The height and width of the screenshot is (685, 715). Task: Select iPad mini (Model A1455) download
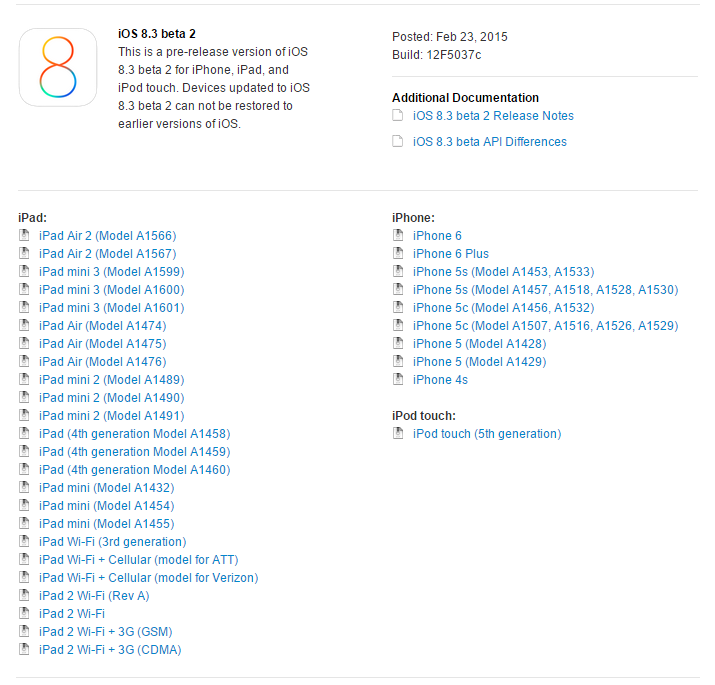click(107, 524)
